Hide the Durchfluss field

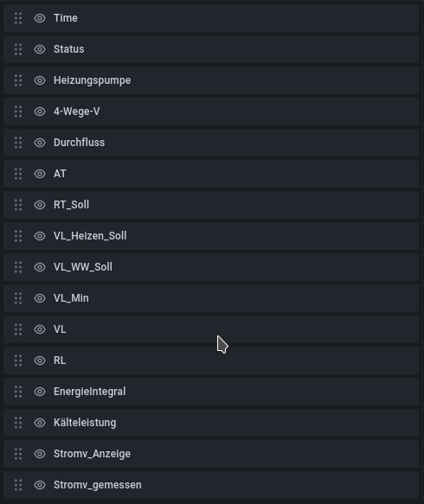tap(40, 143)
